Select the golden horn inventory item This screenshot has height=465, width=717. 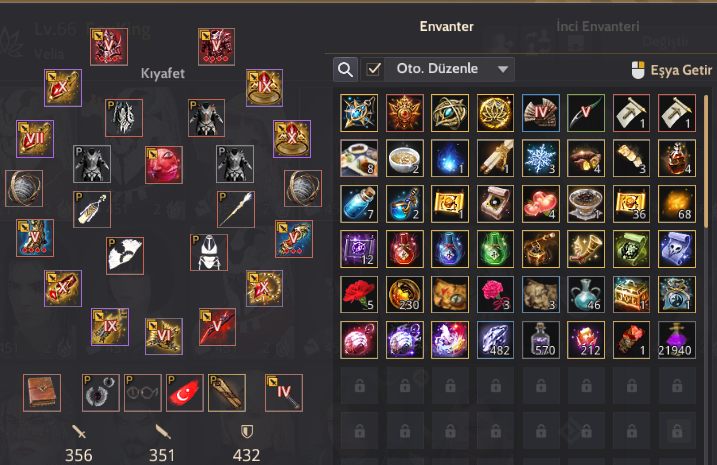click(586, 249)
